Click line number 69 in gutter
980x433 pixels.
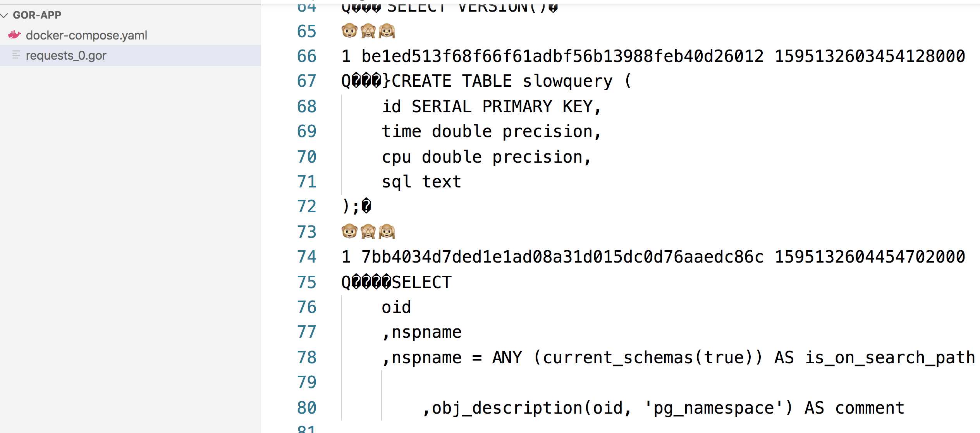[306, 132]
